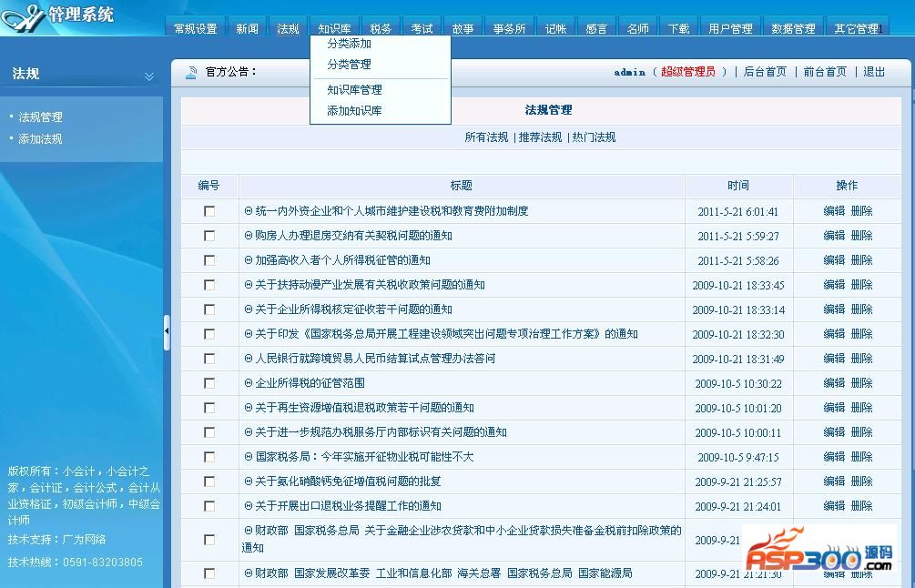
Task: Tick checkbox for 企业所得税核定征收 row
Action: point(208,309)
